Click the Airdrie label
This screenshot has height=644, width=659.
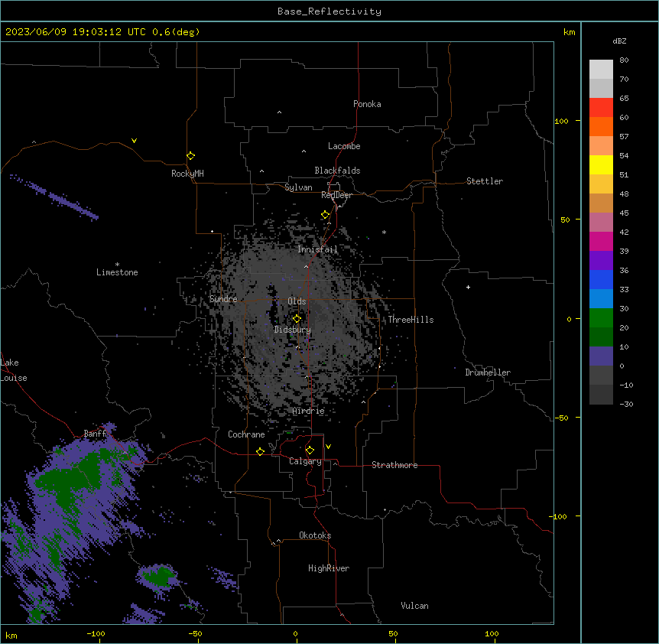(308, 411)
